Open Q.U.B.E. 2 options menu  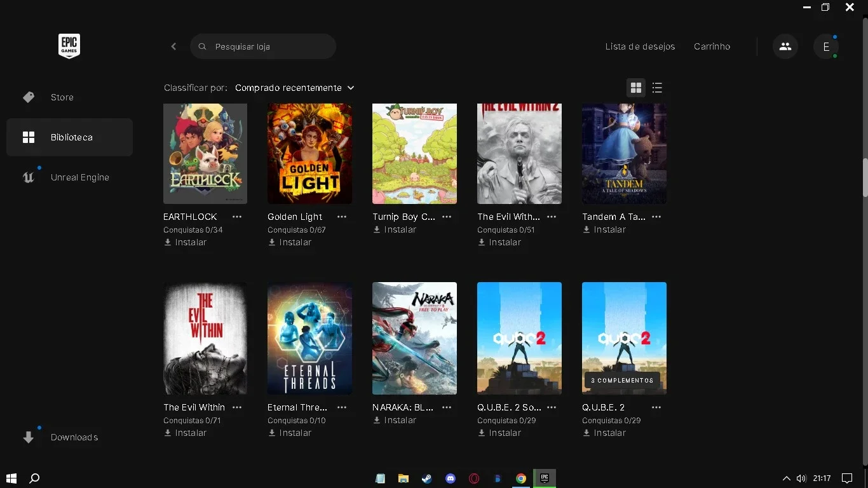(x=656, y=407)
